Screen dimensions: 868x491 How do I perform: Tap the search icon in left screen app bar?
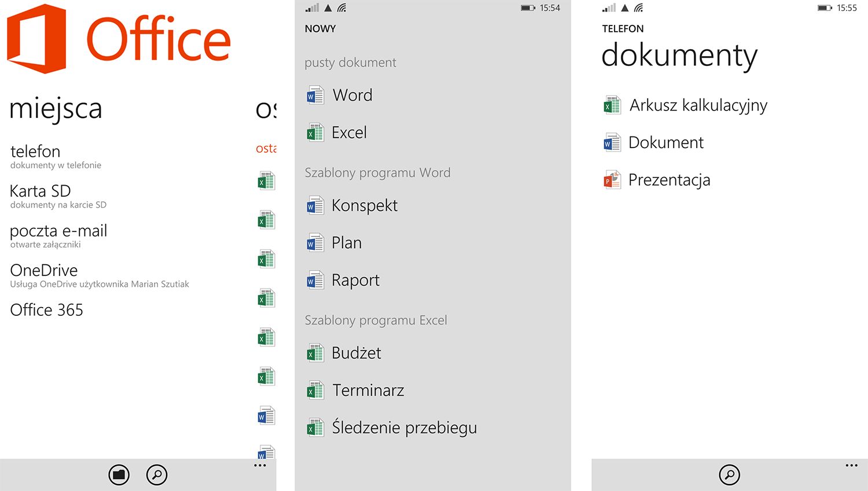click(x=157, y=475)
